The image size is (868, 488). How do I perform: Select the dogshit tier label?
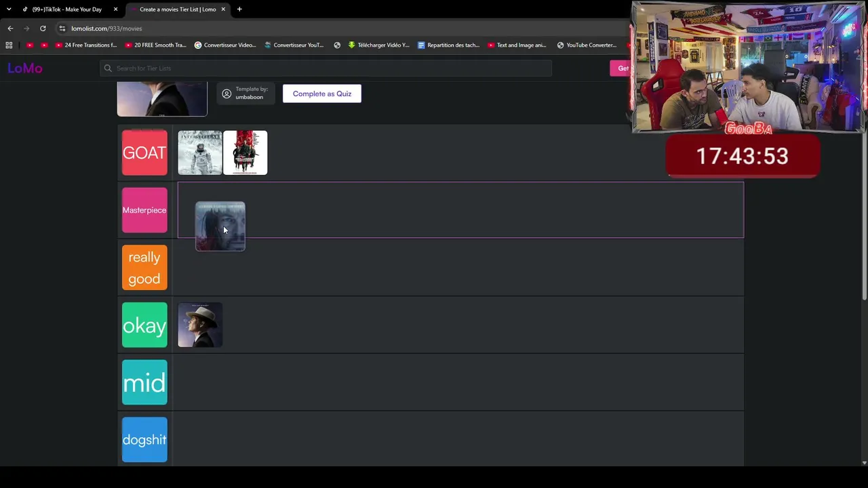[144, 440]
